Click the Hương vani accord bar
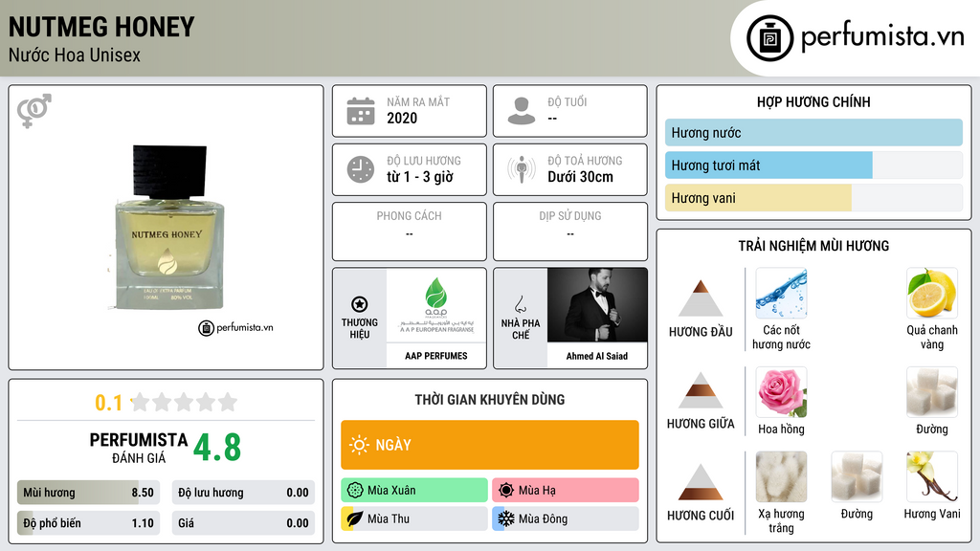 click(x=813, y=197)
